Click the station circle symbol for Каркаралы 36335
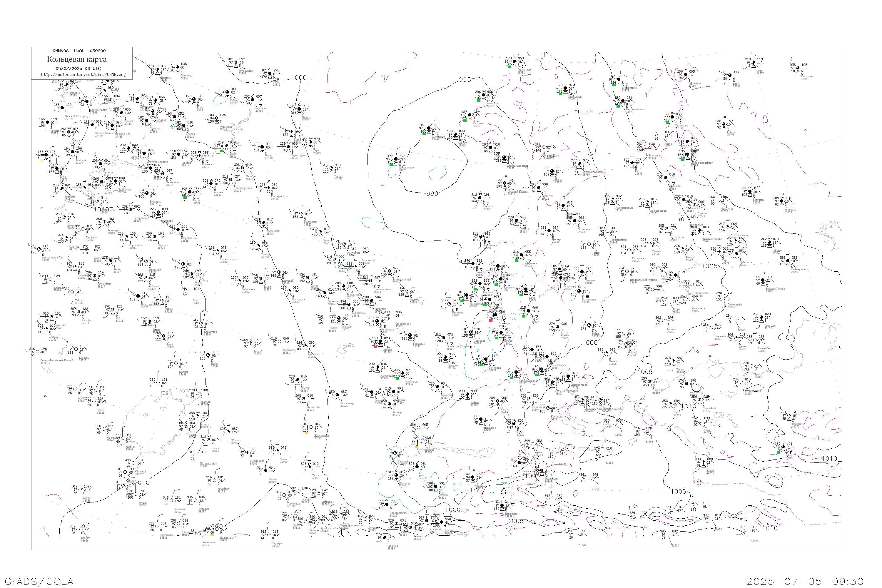This screenshot has height=588, width=882. [x=438, y=387]
